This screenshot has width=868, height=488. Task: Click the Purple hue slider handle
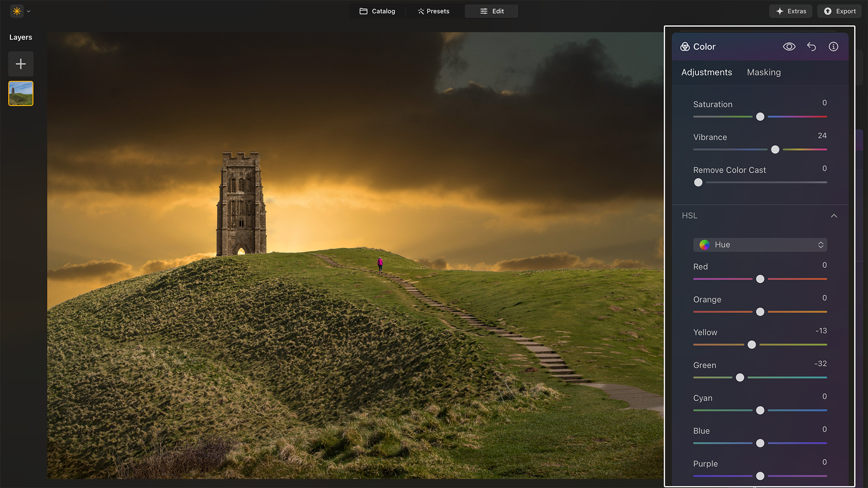760,476
